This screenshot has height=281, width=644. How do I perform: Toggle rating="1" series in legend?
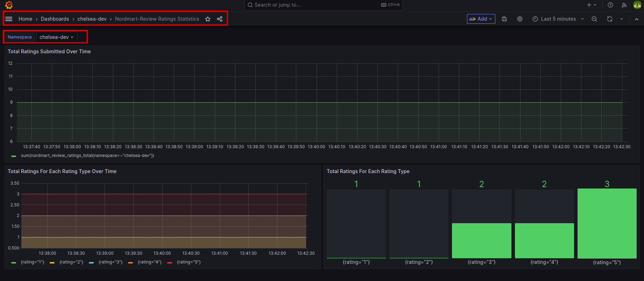(x=32, y=262)
